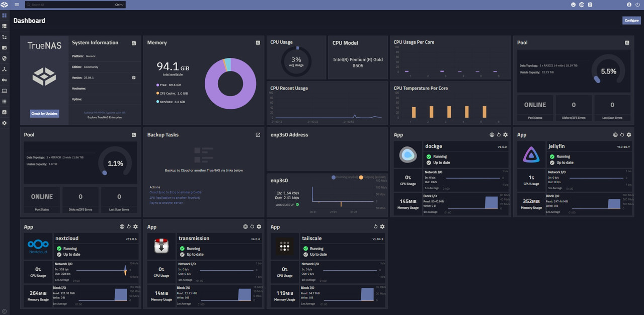Open dockge web portal globe icon
The width and height of the screenshot is (644, 315).
tap(492, 135)
